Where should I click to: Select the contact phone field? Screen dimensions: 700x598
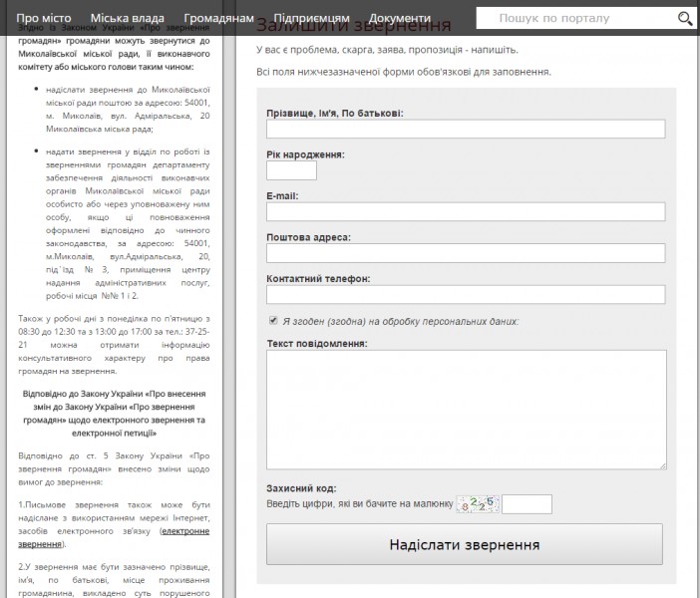click(x=466, y=294)
